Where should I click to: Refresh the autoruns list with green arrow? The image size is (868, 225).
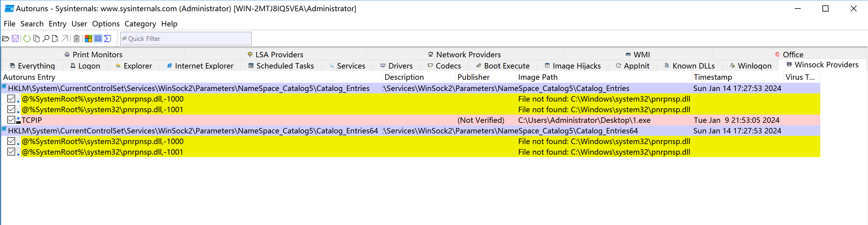tap(27, 39)
